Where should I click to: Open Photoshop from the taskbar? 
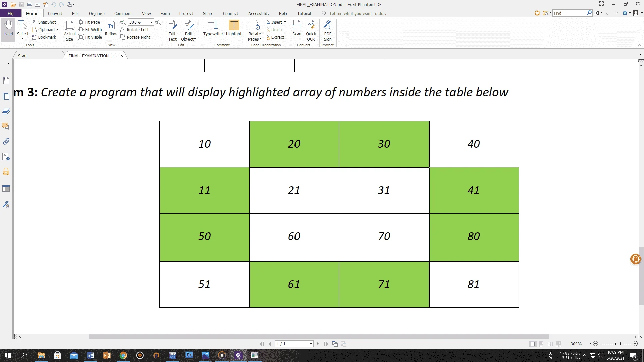(x=189, y=355)
